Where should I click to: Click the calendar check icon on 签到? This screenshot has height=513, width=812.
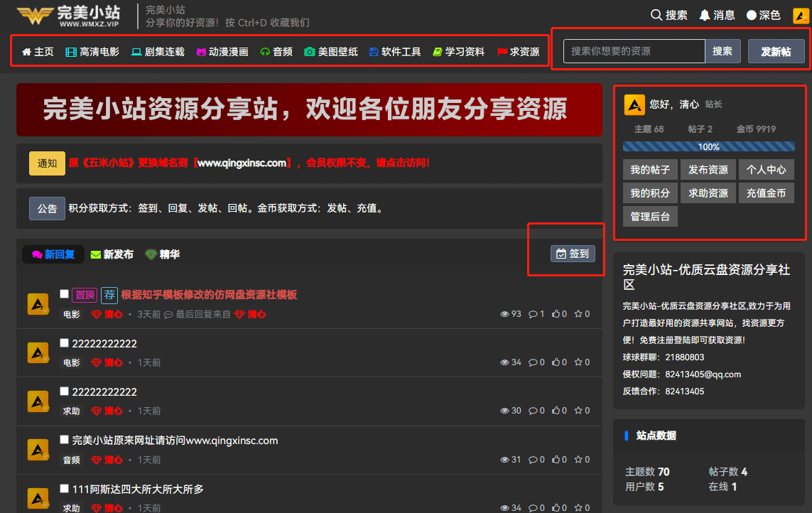(x=561, y=254)
